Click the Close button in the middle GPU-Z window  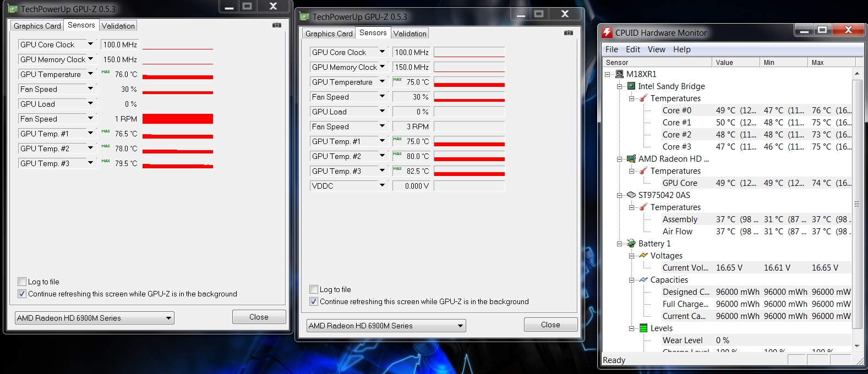pyautogui.click(x=550, y=324)
